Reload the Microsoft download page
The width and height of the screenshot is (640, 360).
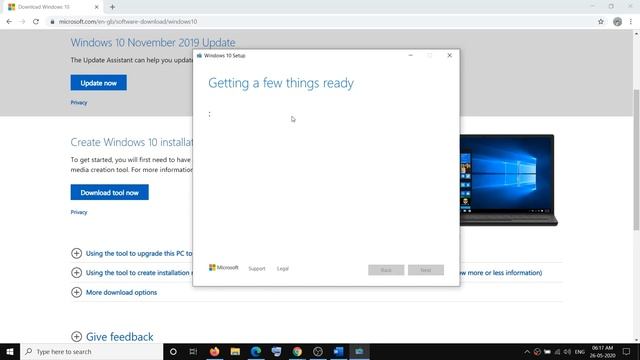click(36, 22)
